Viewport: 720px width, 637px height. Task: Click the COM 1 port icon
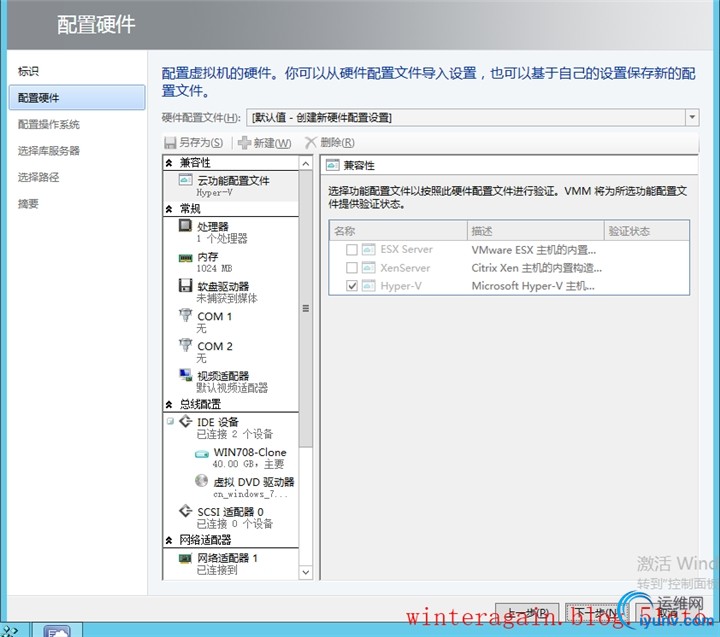pyautogui.click(x=186, y=315)
